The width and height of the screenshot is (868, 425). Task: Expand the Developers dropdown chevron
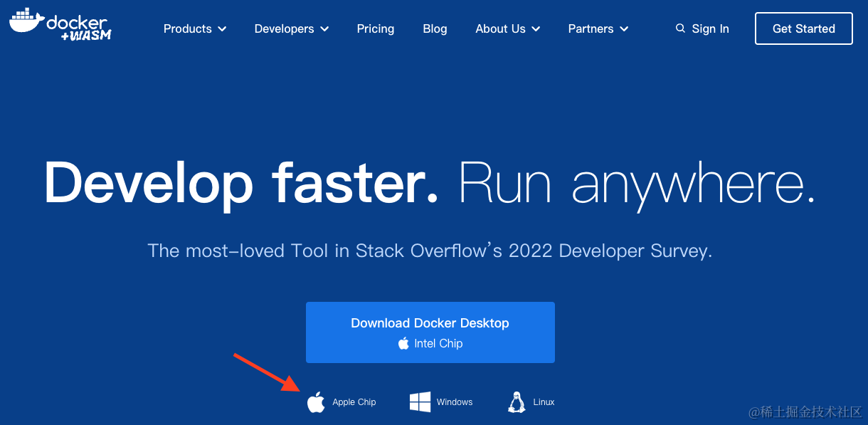(x=324, y=29)
